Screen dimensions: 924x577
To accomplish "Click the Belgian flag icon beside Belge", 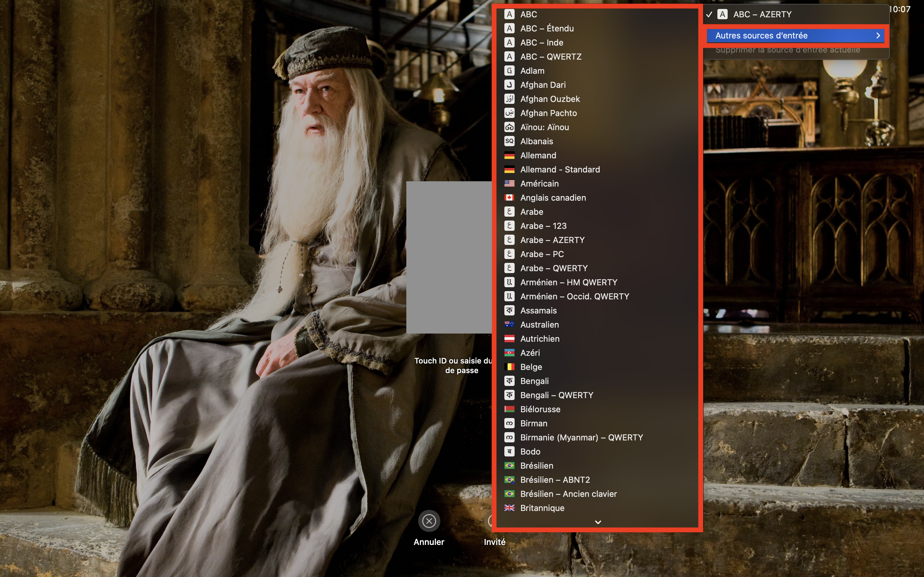I will pyautogui.click(x=509, y=367).
